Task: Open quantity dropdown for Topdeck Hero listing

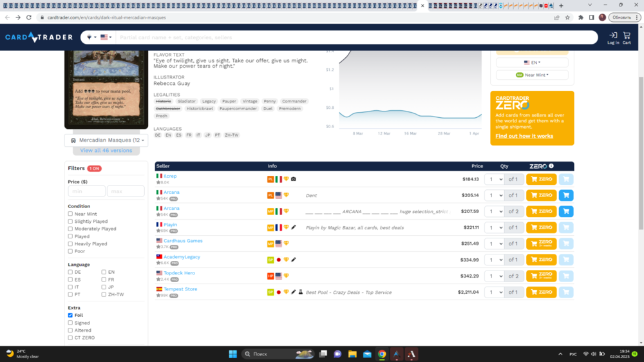Action: [494, 276]
